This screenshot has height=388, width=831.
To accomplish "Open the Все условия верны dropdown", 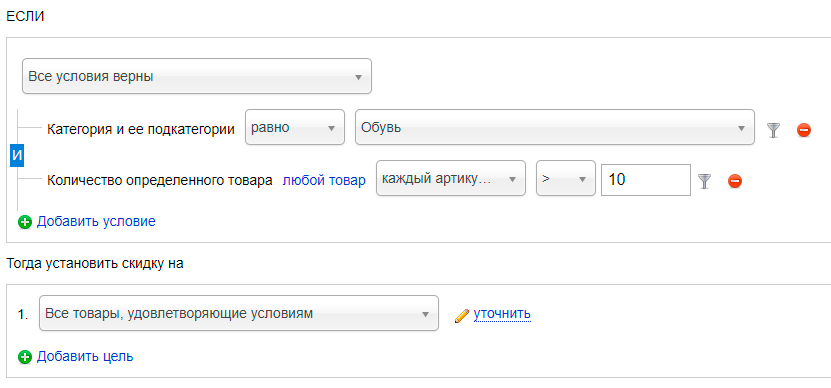I will coord(197,76).
